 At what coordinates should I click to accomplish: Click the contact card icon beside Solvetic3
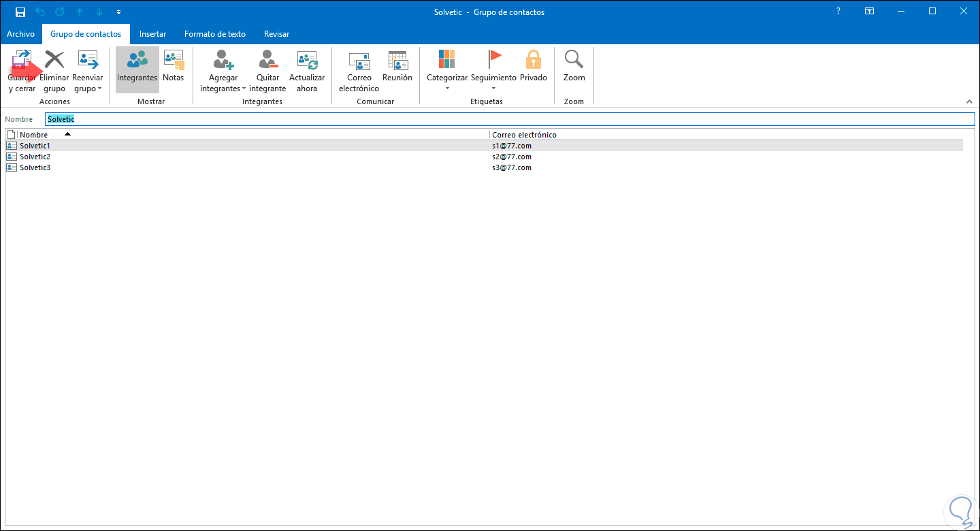click(x=11, y=167)
